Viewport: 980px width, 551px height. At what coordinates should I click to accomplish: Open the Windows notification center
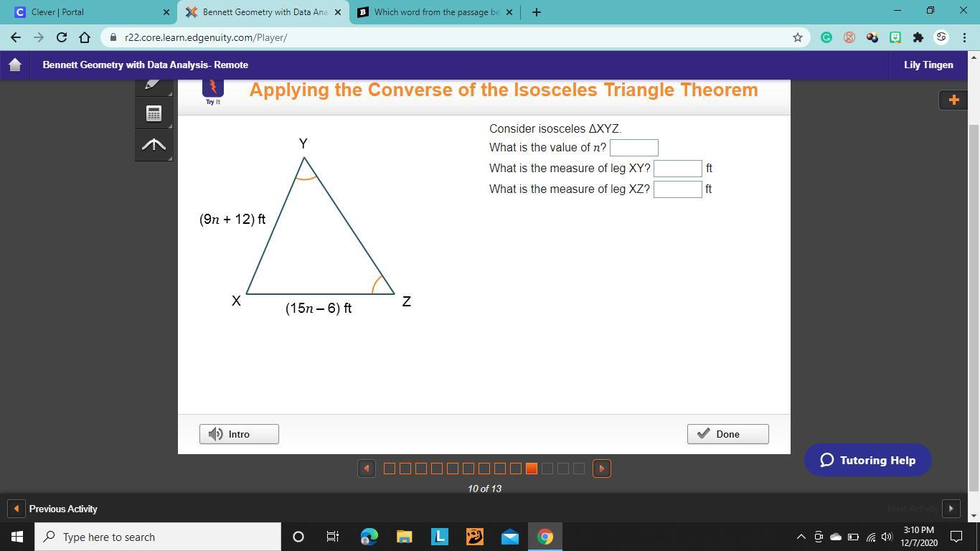point(956,537)
